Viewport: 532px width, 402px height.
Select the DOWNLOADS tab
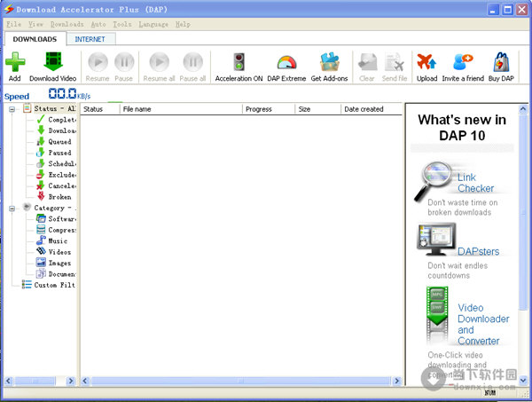[35, 39]
